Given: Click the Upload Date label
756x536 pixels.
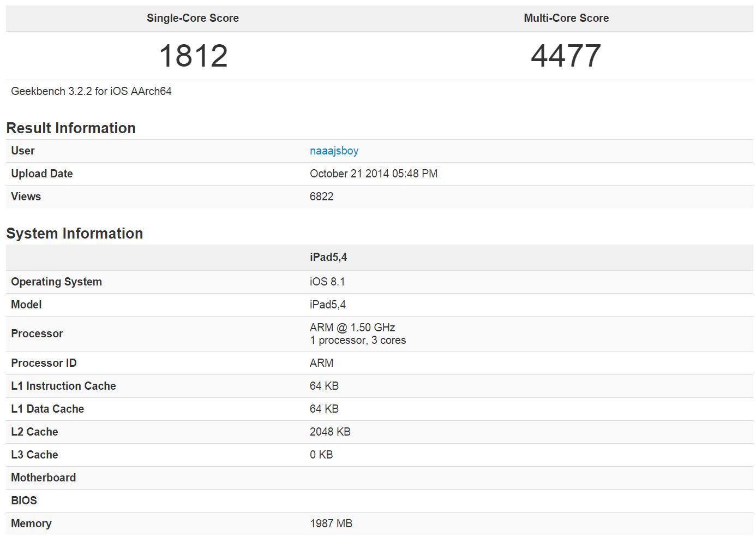Looking at the screenshot, I should click(x=42, y=174).
